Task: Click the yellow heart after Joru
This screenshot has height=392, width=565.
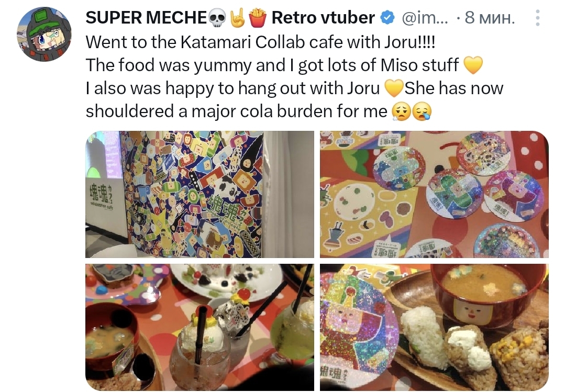Action: [393, 88]
